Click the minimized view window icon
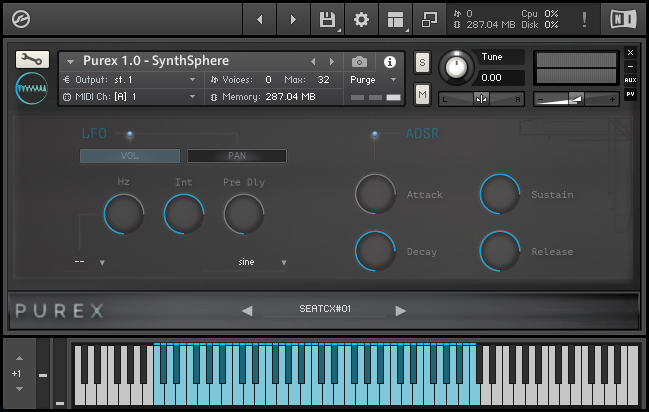649x412 pixels. click(429, 19)
